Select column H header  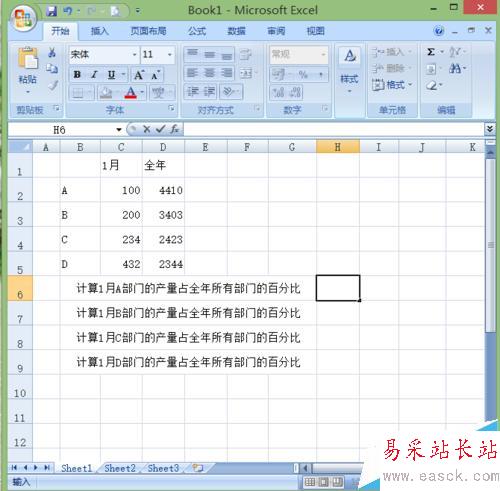[x=338, y=147]
